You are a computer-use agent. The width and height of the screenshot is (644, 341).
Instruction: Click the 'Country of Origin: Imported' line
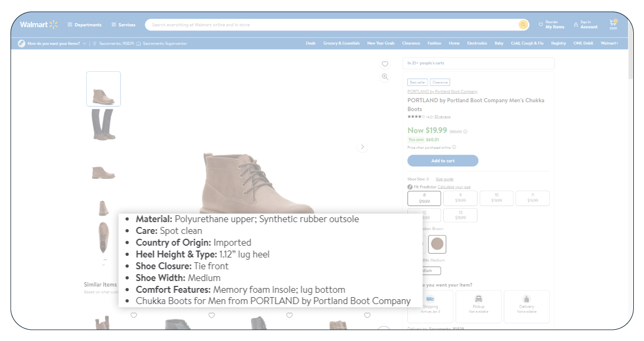(193, 243)
